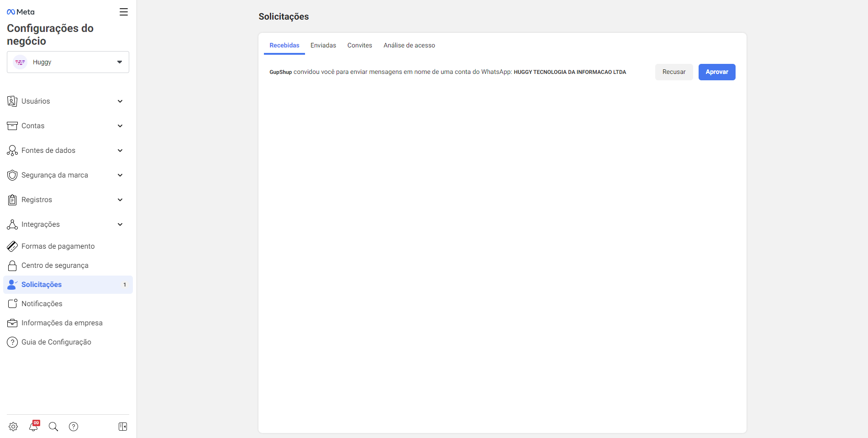Open Notificações in the sidebar
The height and width of the screenshot is (438, 868).
[68, 304]
